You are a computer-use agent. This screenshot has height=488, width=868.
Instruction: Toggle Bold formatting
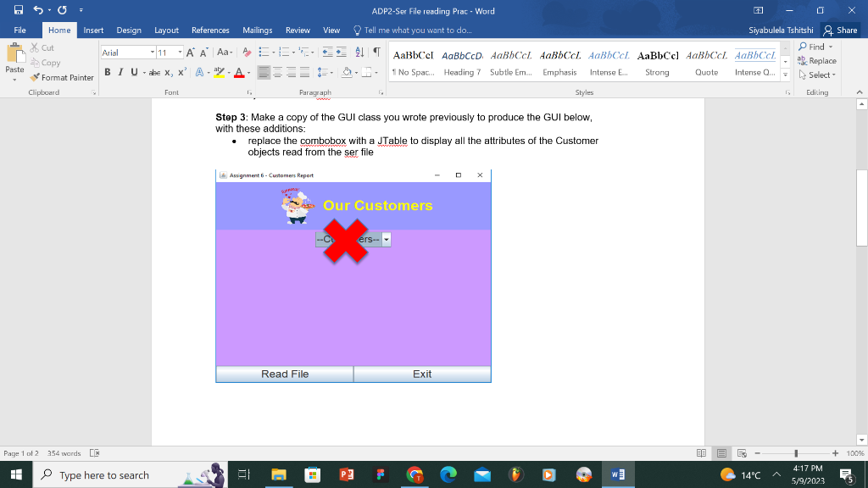108,73
